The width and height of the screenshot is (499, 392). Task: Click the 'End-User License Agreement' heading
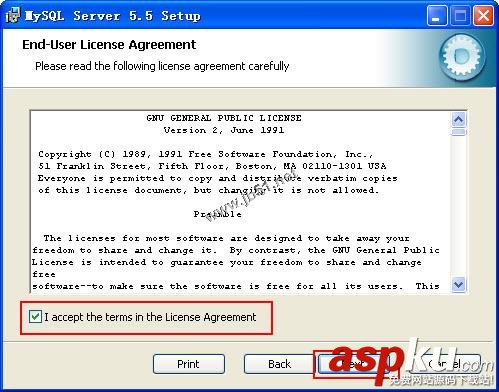(109, 45)
